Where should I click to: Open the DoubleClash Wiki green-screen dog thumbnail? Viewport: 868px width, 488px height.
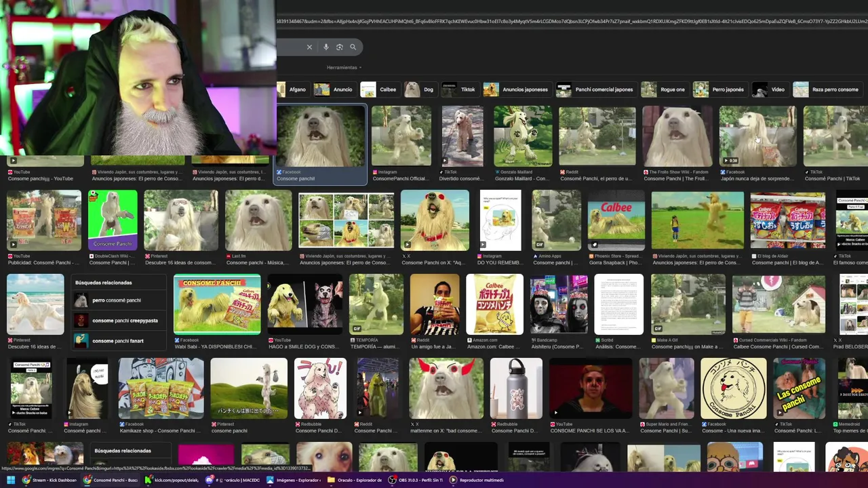tap(113, 220)
